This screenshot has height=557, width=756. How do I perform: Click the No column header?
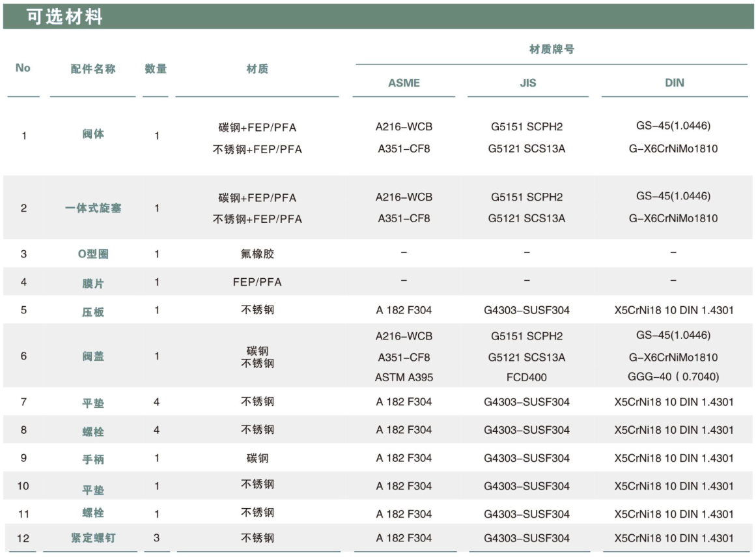click(x=23, y=68)
